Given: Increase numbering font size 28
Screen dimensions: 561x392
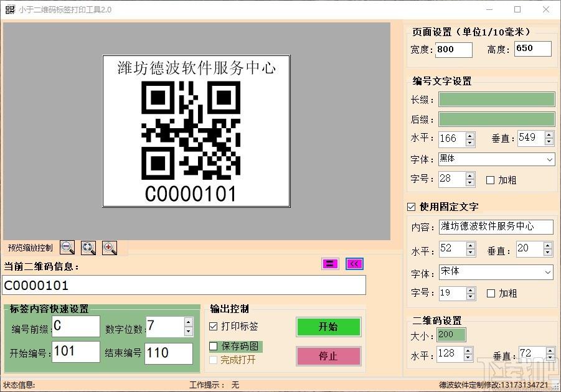Looking at the screenshot, I should tap(470, 175).
